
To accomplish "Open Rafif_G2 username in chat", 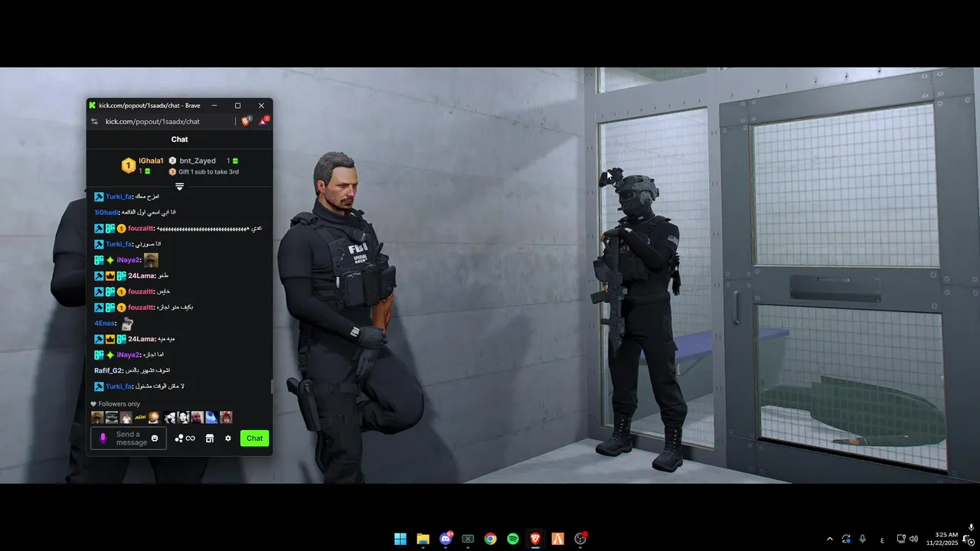I will pyautogui.click(x=109, y=371).
